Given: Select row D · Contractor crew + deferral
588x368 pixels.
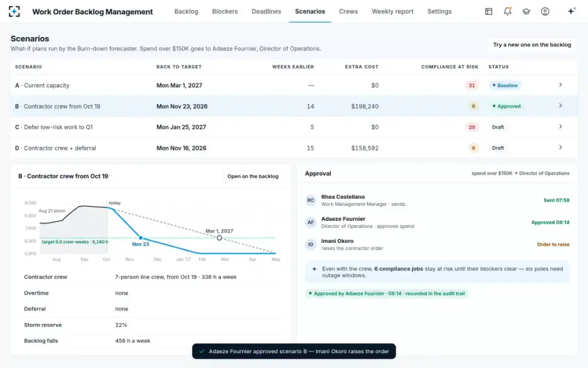Looking at the screenshot, I should 294,148.
